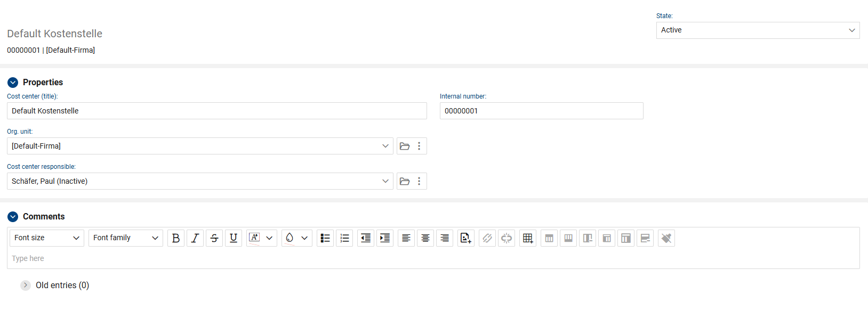This screenshot has width=868, height=310.
Task: Open text color dropdown arrow
Action: coord(269,238)
